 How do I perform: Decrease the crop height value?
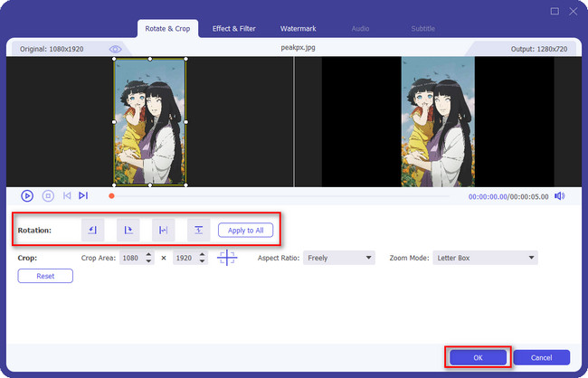coord(203,261)
